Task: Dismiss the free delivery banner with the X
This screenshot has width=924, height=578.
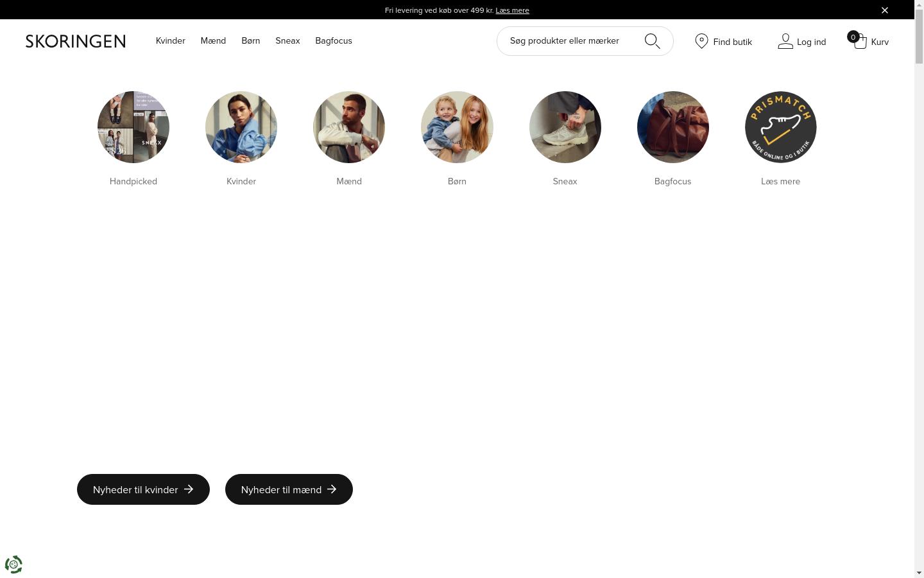Action: click(x=885, y=10)
